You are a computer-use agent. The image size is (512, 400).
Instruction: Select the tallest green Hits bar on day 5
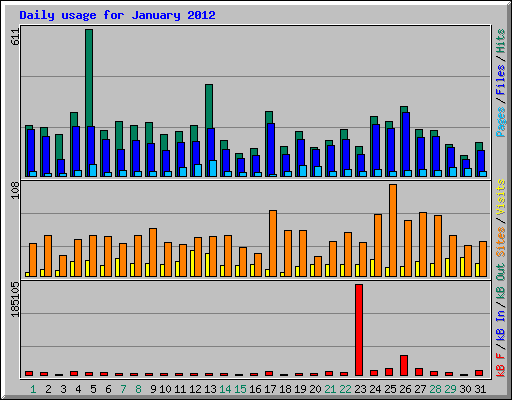(x=89, y=77)
